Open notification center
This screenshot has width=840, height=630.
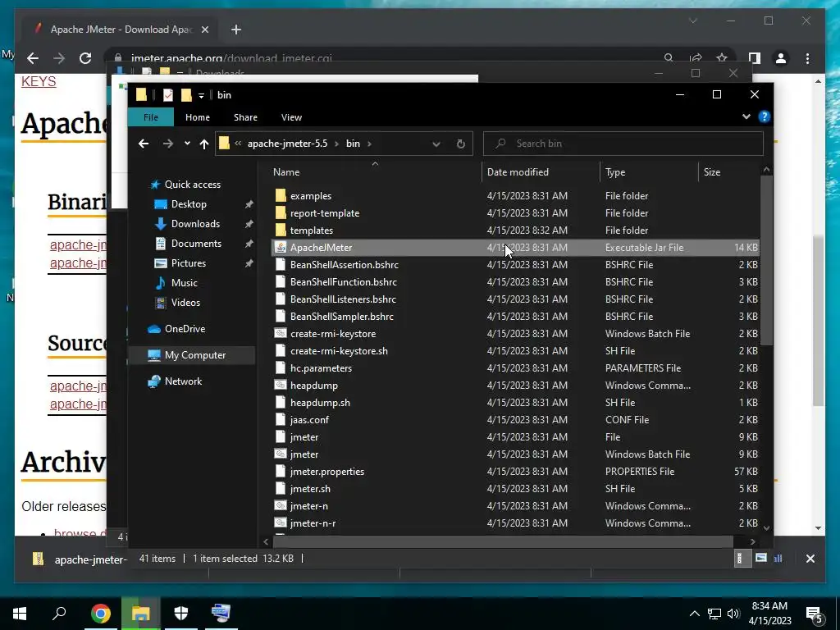[x=815, y=614]
